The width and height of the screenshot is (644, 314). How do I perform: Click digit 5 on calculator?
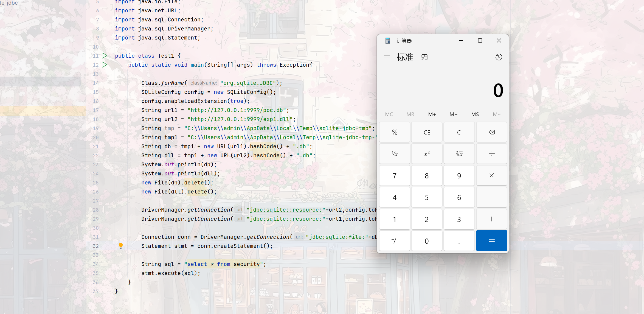pyautogui.click(x=427, y=197)
